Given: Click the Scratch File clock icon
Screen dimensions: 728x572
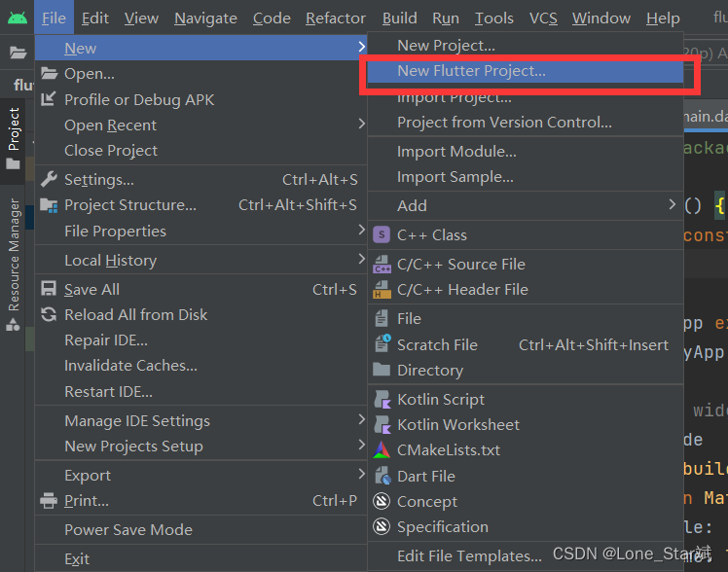Looking at the screenshot, I should click(x=382, y=343).
